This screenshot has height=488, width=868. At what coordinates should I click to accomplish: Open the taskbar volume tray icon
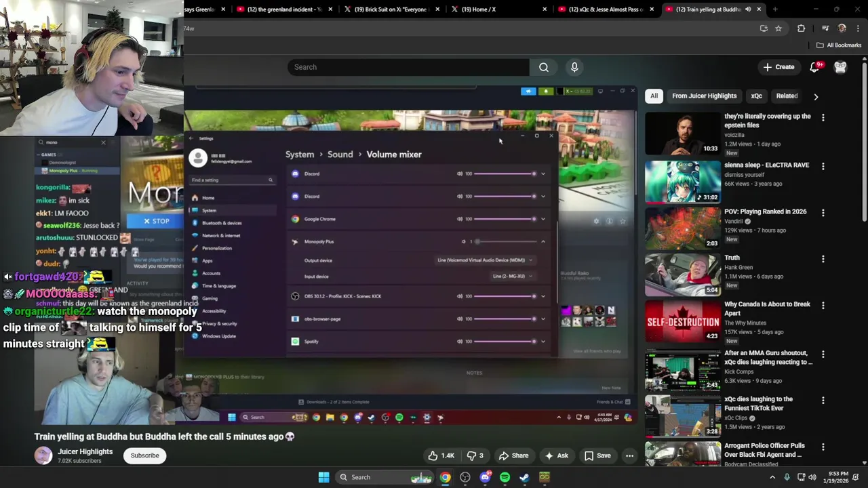[x=812, y=477]
